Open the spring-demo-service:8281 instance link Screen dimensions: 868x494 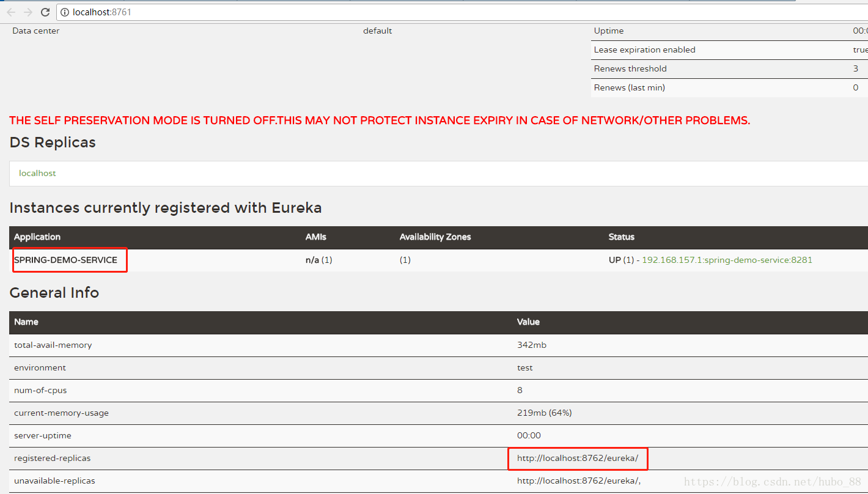(727, 260)
